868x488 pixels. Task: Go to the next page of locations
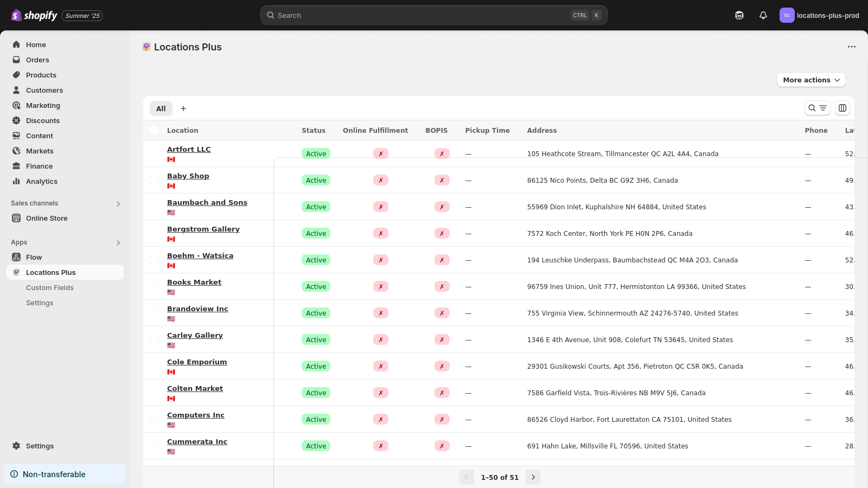533,477
